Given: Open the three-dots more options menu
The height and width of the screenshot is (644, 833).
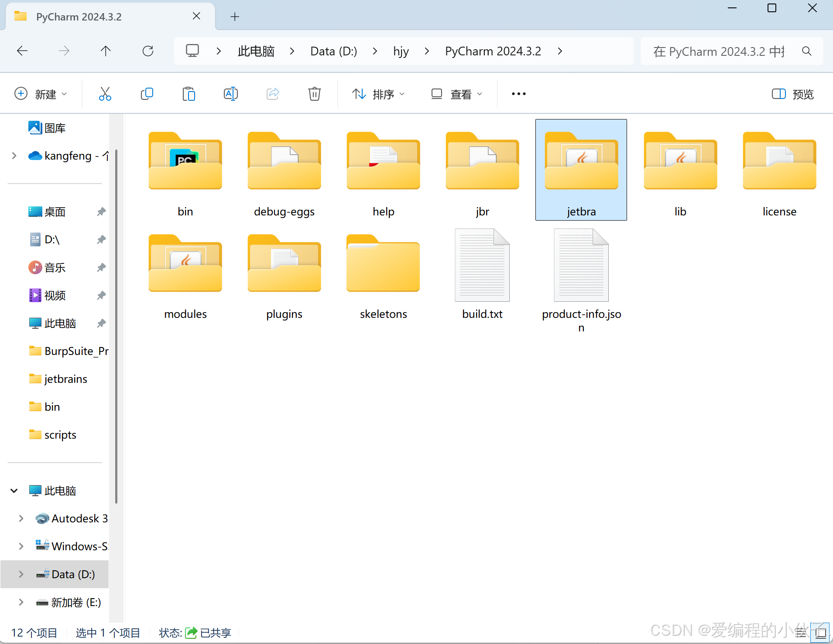Looking at the screenshot, I should (x=518, y=94).
